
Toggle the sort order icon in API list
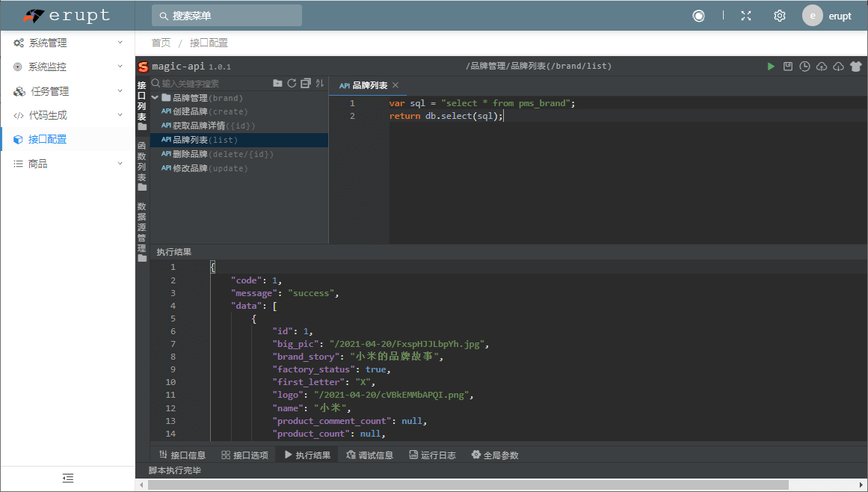pyautogui.click(x=320, y=84)
